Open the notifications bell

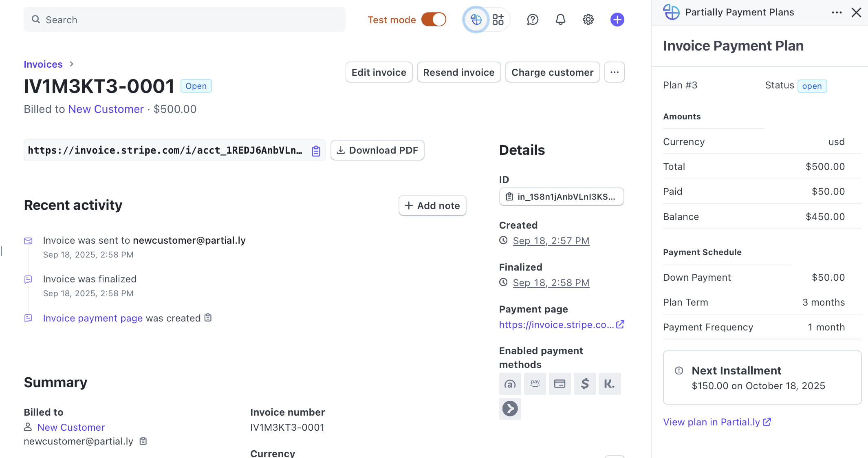(x=560, y=20)
